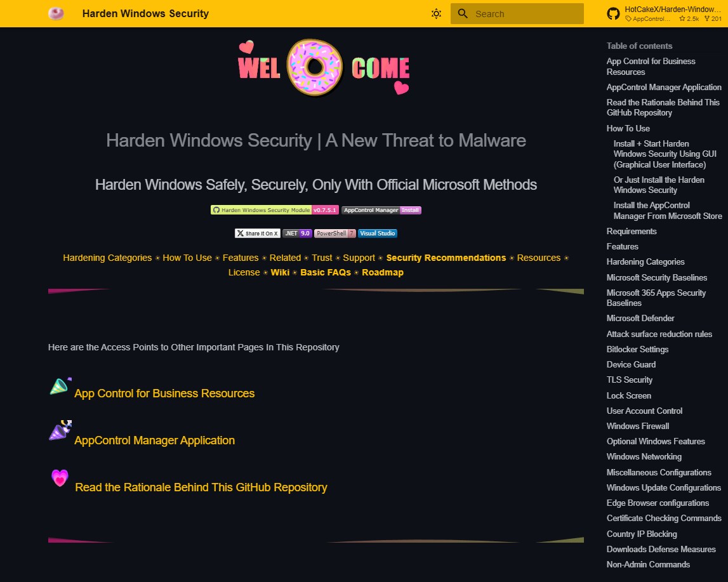The height and width of the screenshot is (582, 728).
Task: Select Microsoft 365 Apps Security Baselines entry
Action: (656, 298)
